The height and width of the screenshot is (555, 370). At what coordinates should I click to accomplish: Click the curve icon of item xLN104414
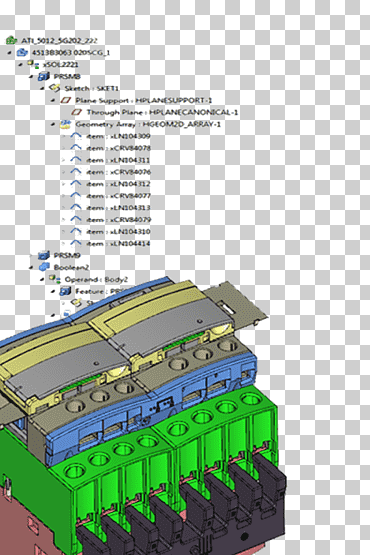(x=76, y=243)
